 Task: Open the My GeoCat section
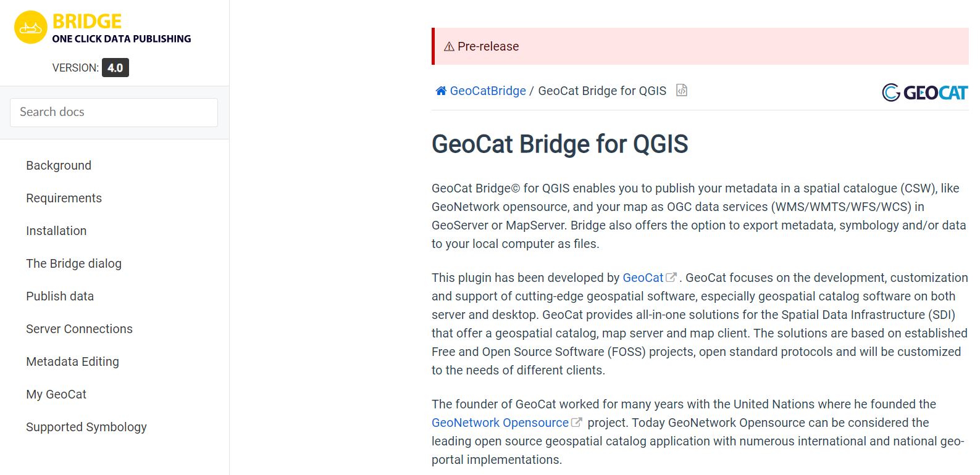pos(56,394)
